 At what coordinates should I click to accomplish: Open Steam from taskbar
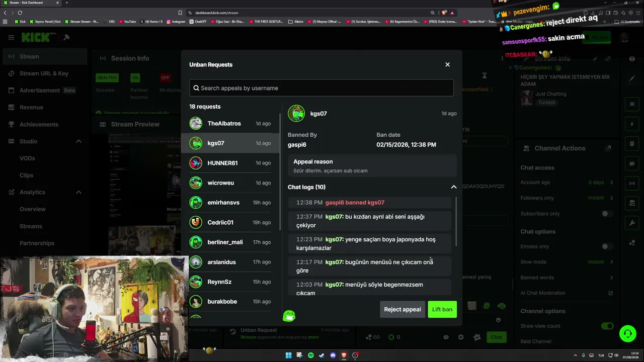321,355
